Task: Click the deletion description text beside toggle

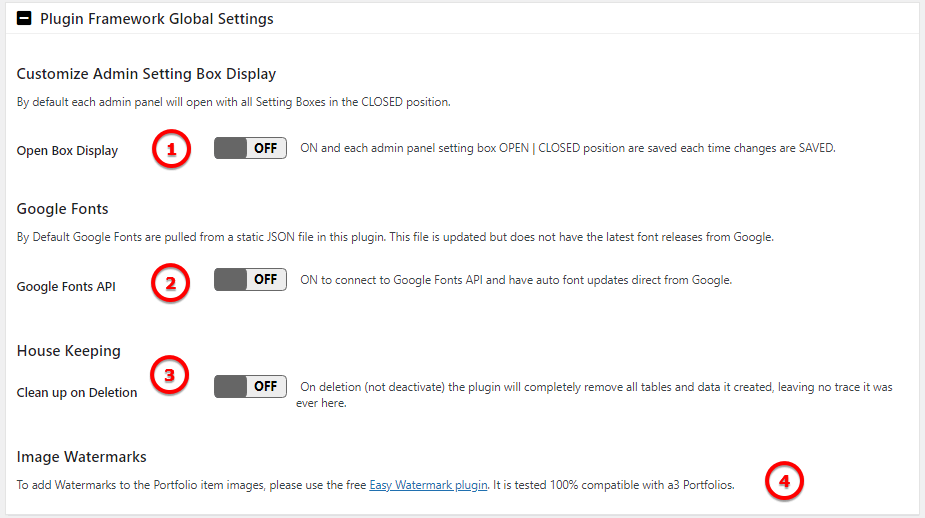Action: coord(594,395)
